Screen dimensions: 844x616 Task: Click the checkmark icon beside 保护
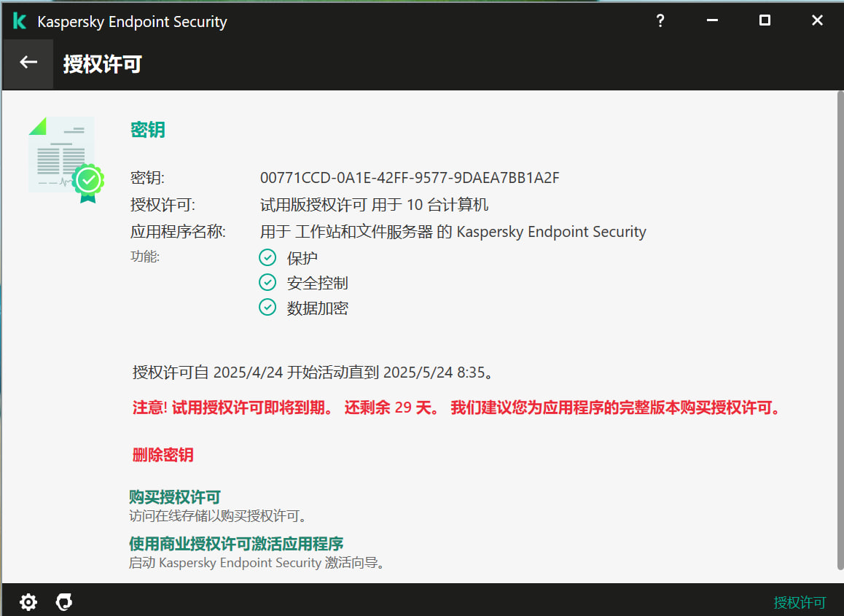(x=267, y=257)
